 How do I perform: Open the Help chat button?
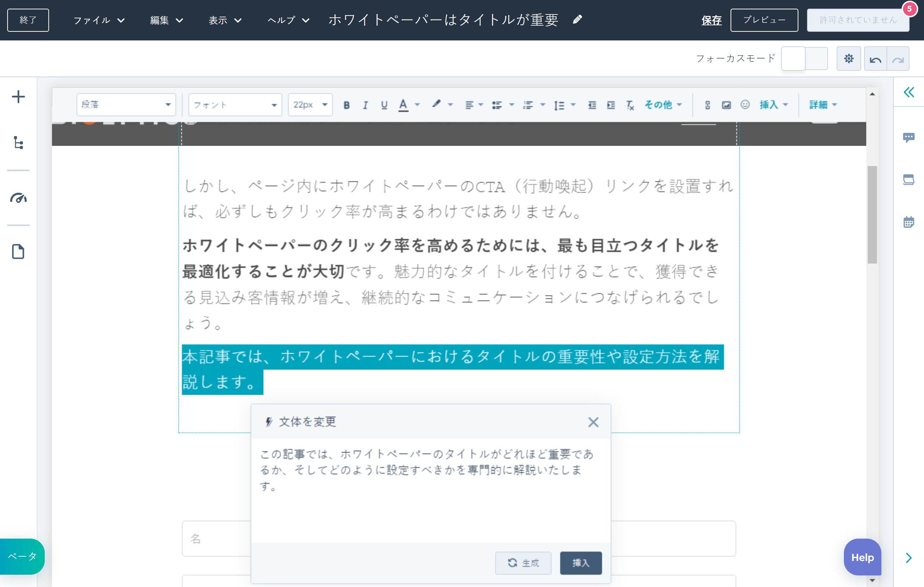point(862,557)
